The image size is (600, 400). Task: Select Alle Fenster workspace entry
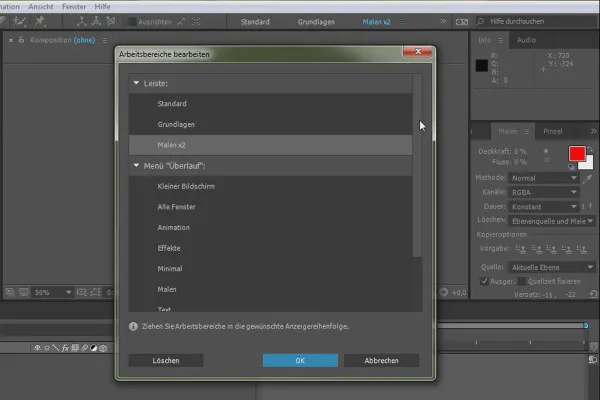point(271,207)
